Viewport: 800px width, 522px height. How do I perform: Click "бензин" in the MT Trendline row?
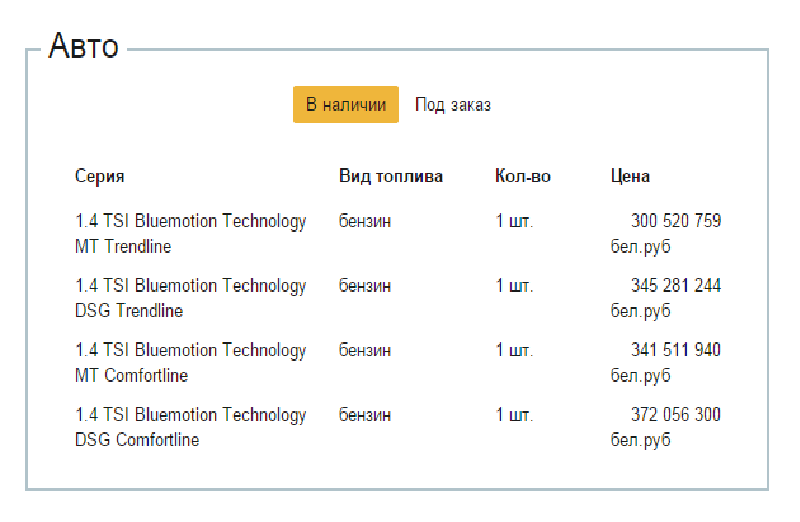tap(365, 221)
